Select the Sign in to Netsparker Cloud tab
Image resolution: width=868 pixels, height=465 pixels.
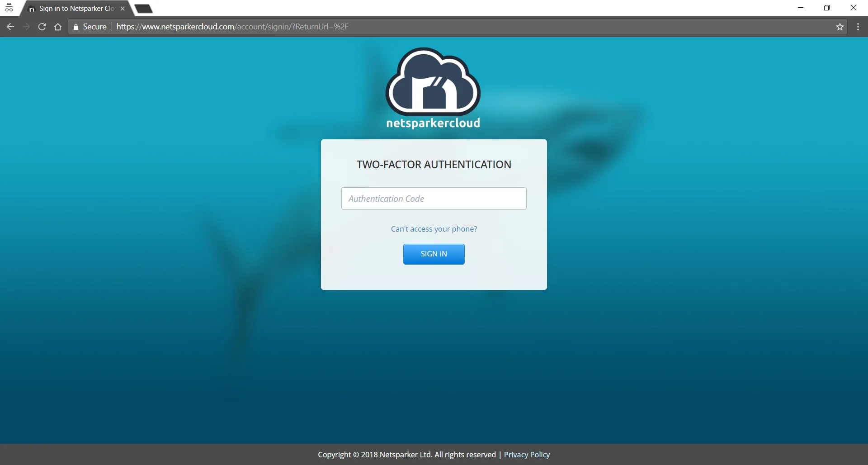[77, 9]
